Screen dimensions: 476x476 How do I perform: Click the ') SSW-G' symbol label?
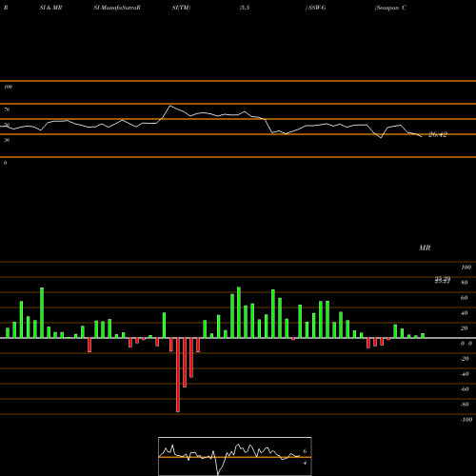(x=315, y=8)
